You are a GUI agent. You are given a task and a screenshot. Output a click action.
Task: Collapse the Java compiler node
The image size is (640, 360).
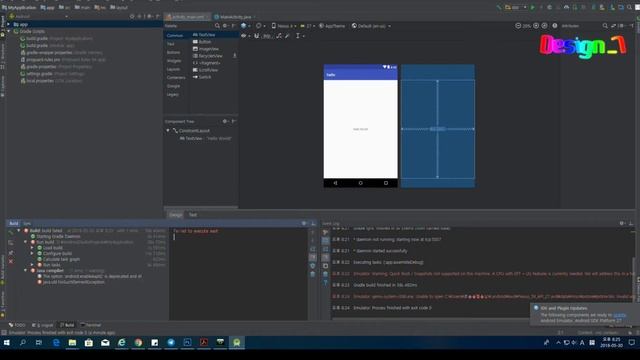point(26,271)
